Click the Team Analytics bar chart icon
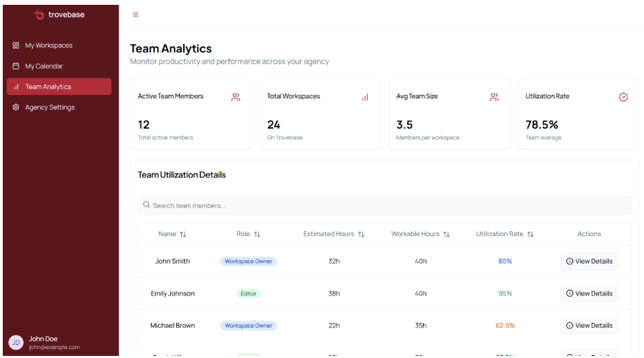The width and height of the screenshot is (644, 358). point(16,87)
